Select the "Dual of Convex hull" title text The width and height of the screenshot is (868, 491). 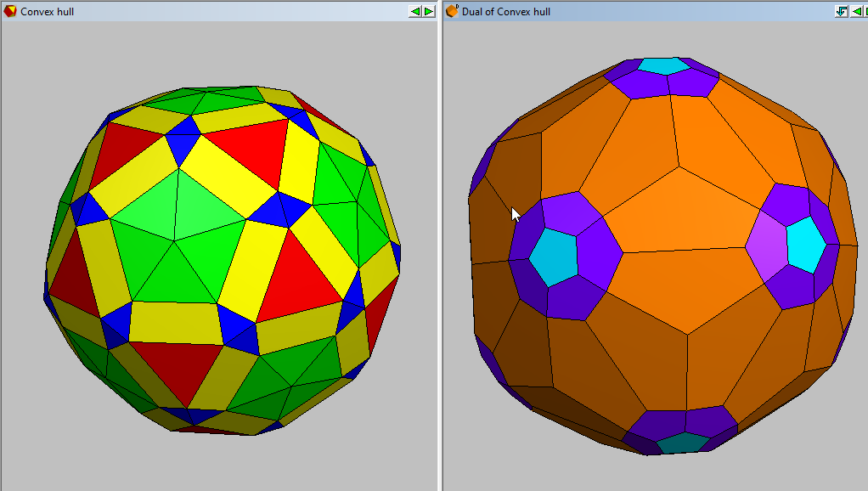point(506,12)
